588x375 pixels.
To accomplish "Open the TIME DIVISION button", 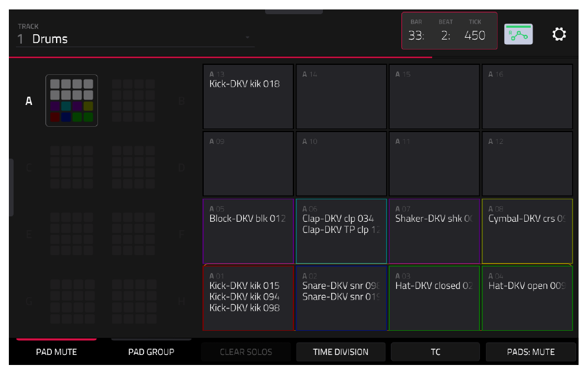I will coord(341,352).
